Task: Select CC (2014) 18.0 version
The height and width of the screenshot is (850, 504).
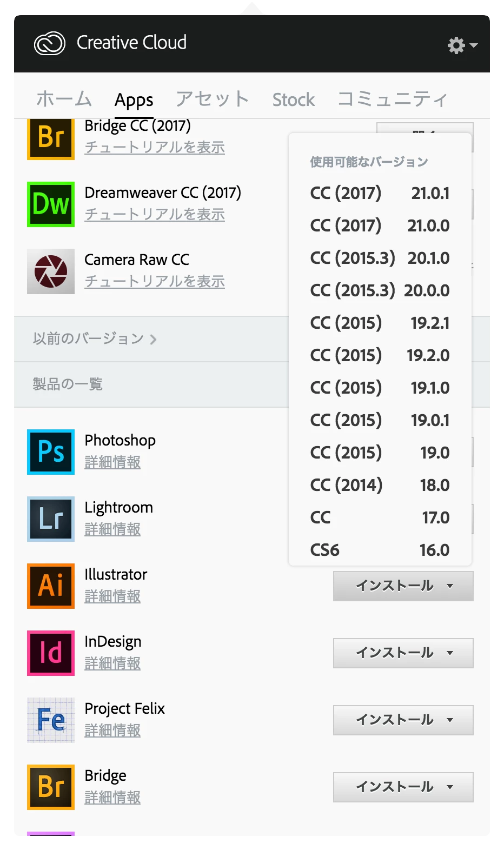Action: 380,485
